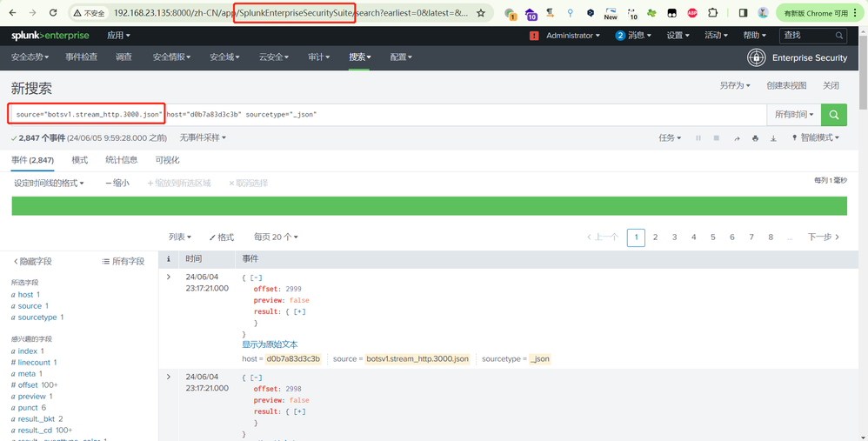Click the blue pin extension icon
Viewport: 868px width, 441px height.
(x=571, y=13)
